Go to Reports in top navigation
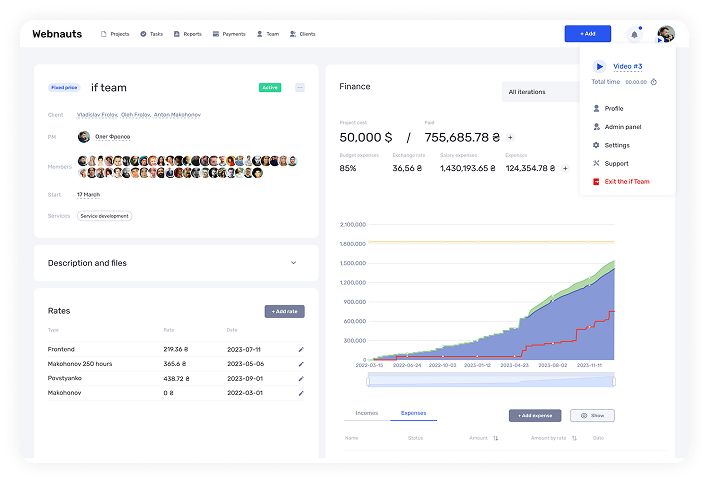 (188, 34)
